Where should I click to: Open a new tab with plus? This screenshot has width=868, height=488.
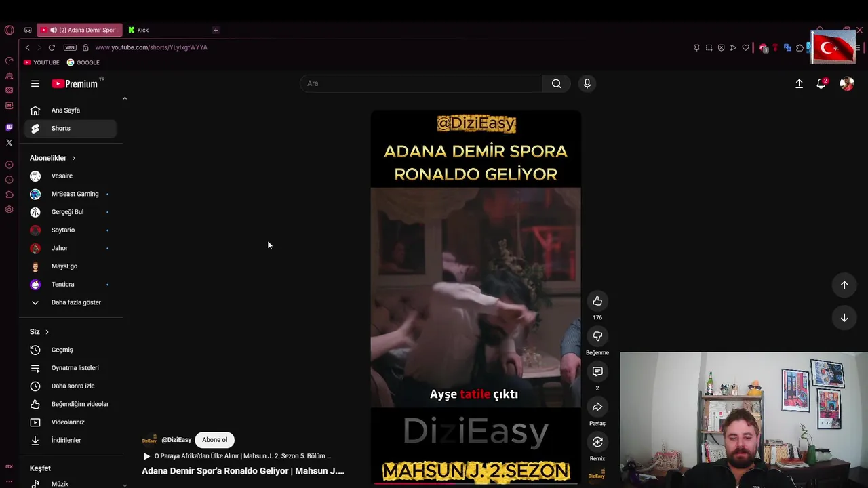tap(216, 30)
